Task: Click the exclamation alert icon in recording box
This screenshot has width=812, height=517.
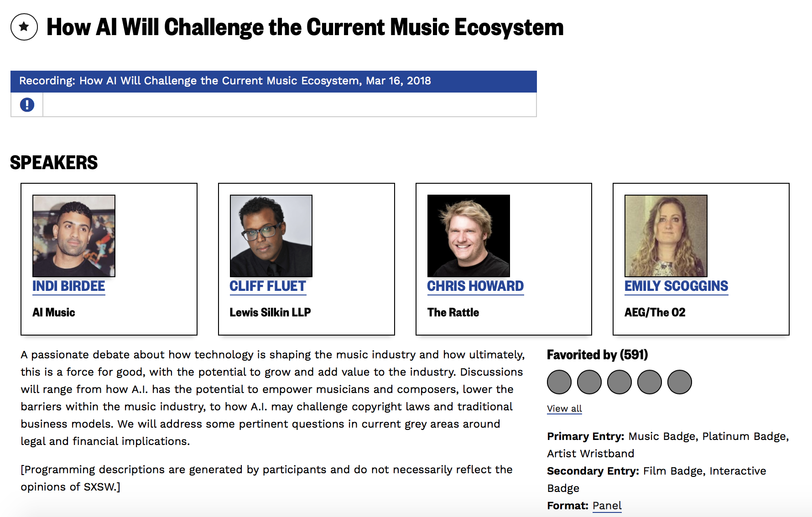Action: (x=27, y=105)
